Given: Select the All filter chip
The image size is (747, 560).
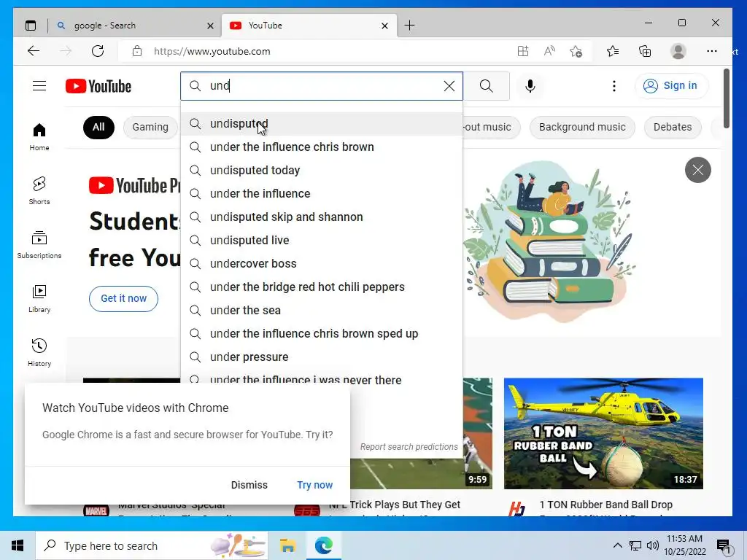Looking at the screenshot, I should click(98, 127).
